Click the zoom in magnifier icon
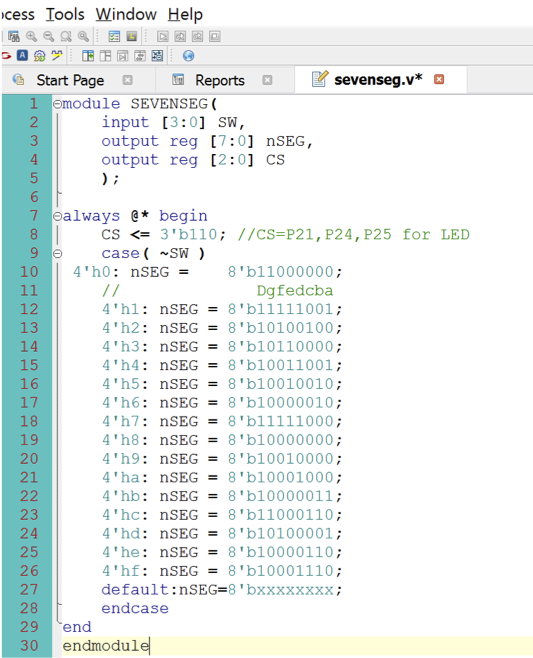533x658 pixels. [31, 37]
